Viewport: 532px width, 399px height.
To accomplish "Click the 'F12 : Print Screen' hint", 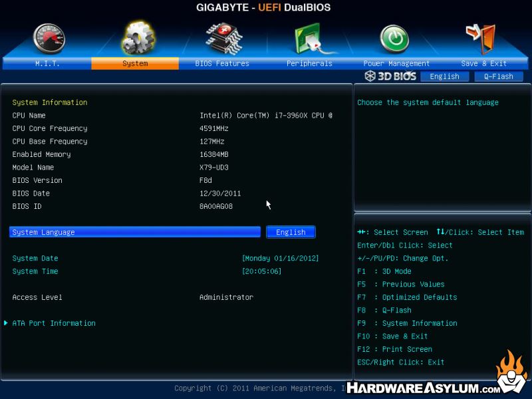I will tap(394, 349).
